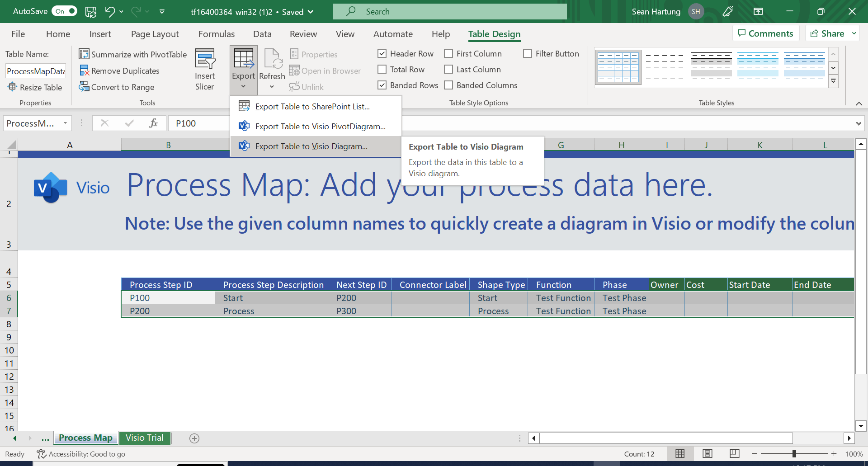Image resolution: width=868 pixels, height=466 pixels.
Task: Click the zoom in plus button
Action: click(834, 453)
